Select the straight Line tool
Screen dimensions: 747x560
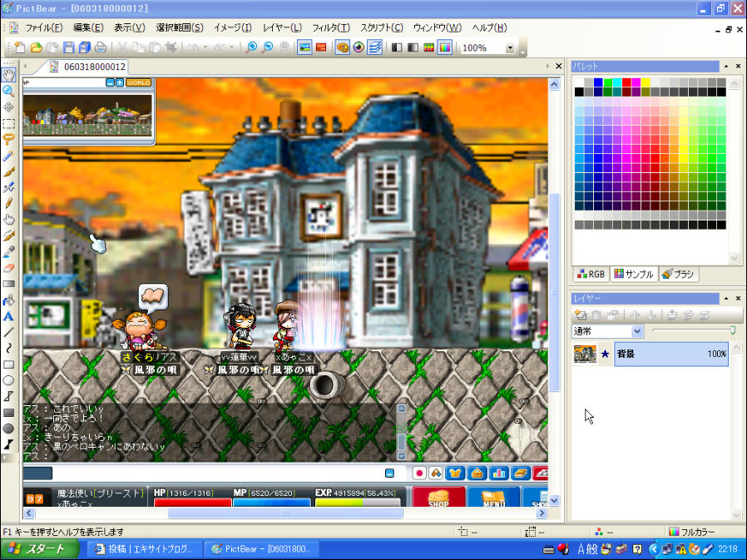point(8,333)
